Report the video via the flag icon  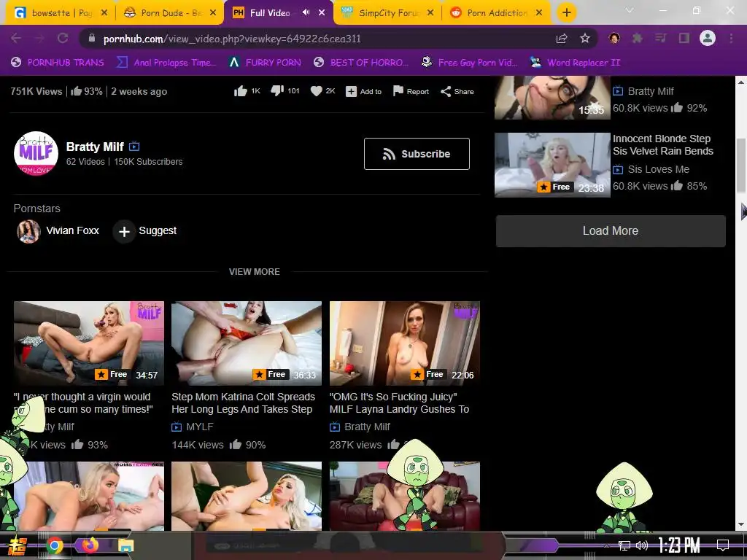(398, 91)
